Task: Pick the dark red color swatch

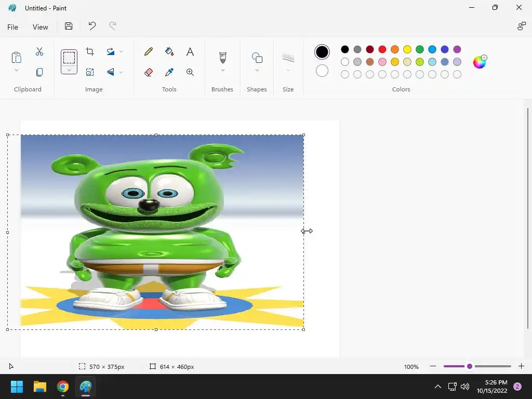Action: coord(370,49)
